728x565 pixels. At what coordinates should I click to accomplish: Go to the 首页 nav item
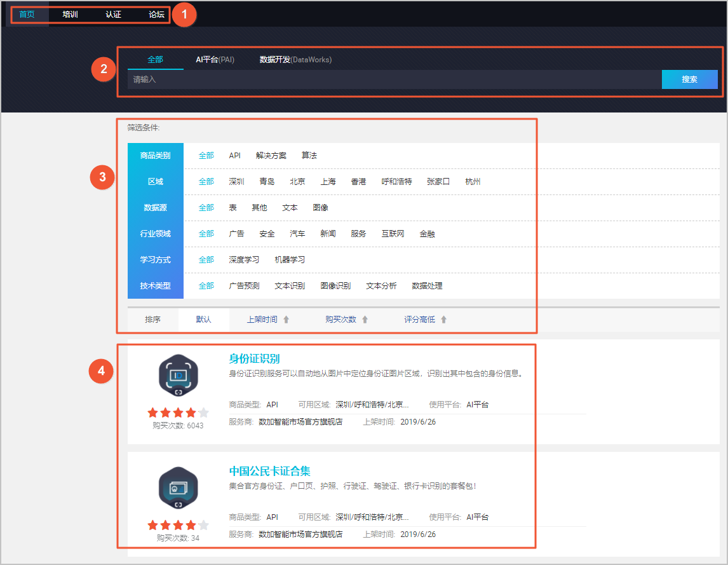27,15
